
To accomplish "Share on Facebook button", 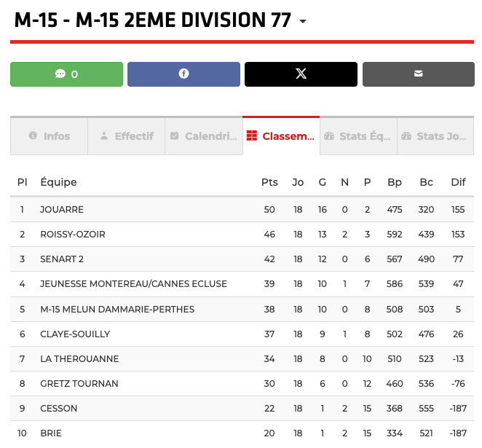I will (183, 74).
